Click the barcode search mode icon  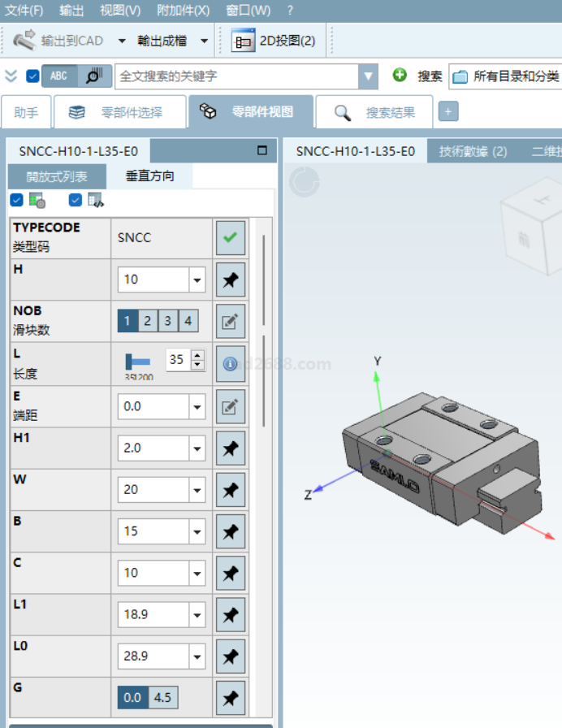coord(94,76)
